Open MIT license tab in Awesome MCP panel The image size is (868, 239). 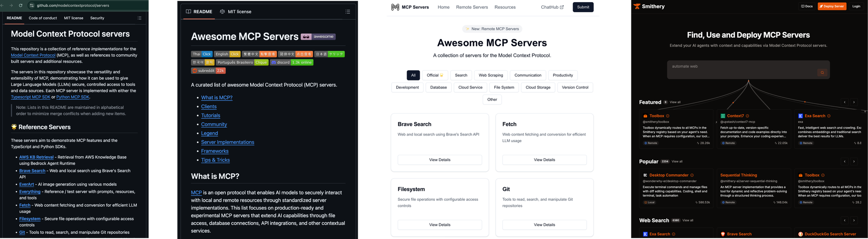point(236,12)
